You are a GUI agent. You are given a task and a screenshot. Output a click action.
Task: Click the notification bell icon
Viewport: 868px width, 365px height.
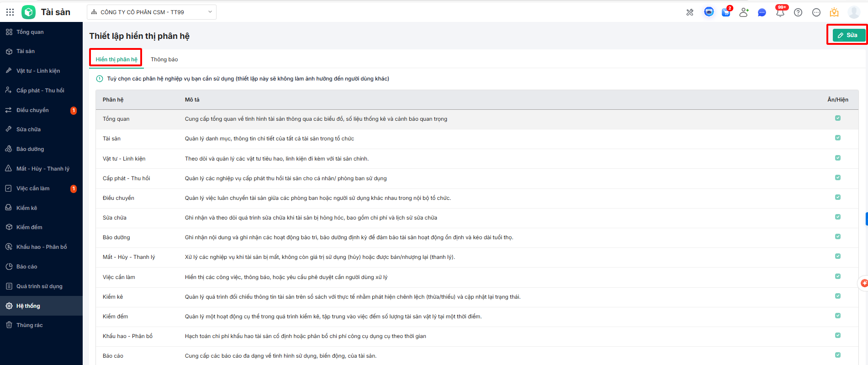coord(780,12)
